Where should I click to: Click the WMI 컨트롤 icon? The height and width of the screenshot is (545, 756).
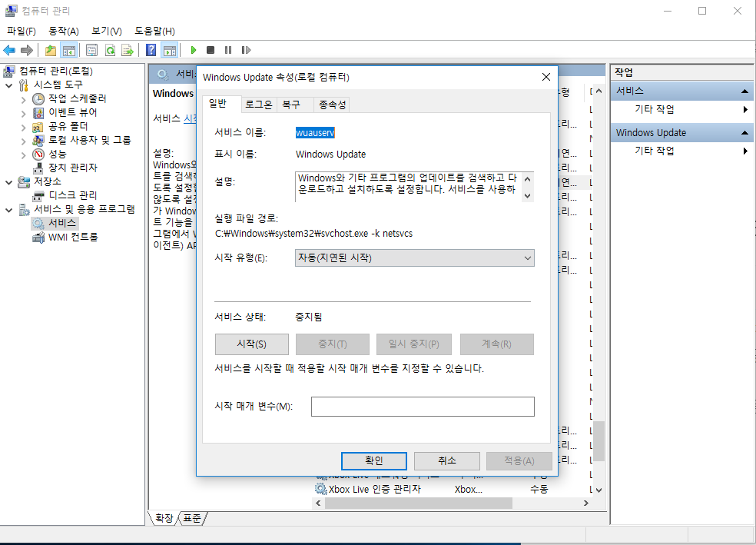[38, 238]
